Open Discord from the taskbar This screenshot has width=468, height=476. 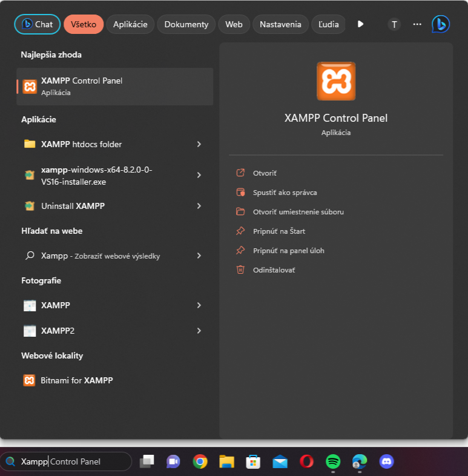tap(386, 462)
